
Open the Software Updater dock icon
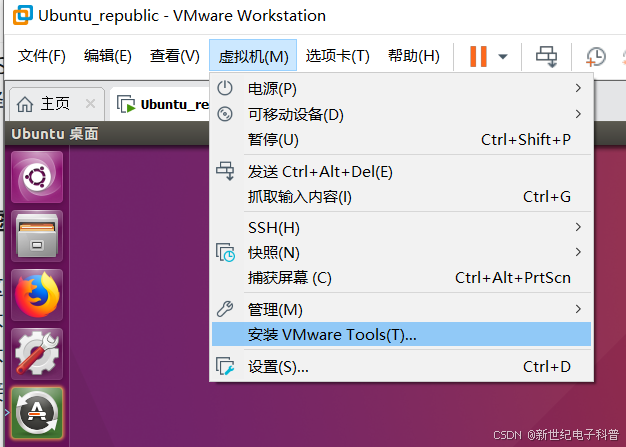point(37,413)
